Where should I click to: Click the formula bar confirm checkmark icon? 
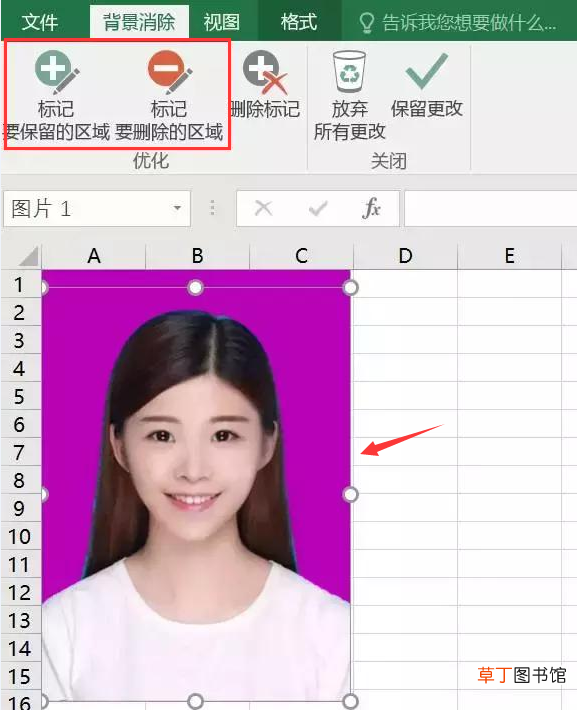318,208
